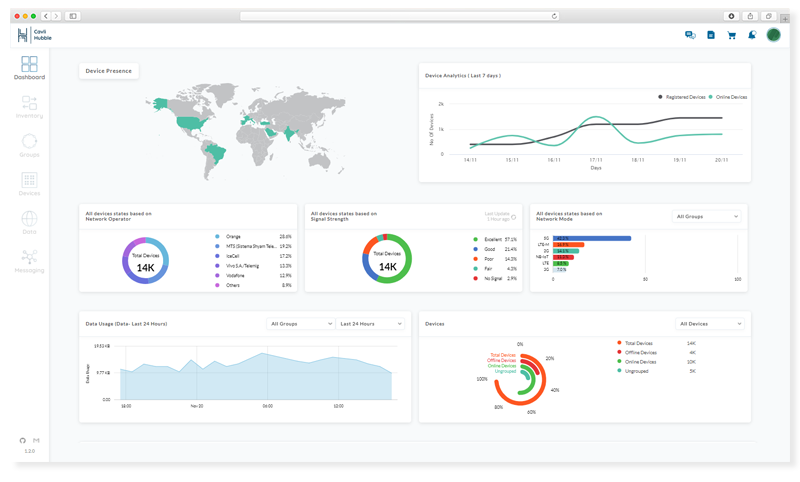Open the Dashboard sidebar section
800x482 pixels.
(x=29, y=66)
